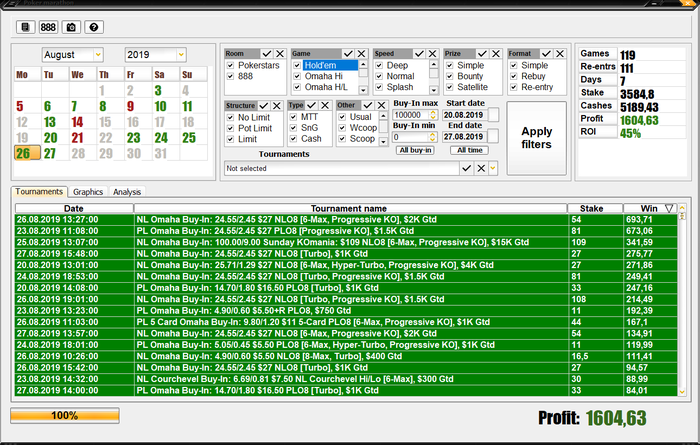Image resolution: width=700 pixels, height=445 pixels.
Task: Click the Apply filters button
Action: tap(537, 138)
